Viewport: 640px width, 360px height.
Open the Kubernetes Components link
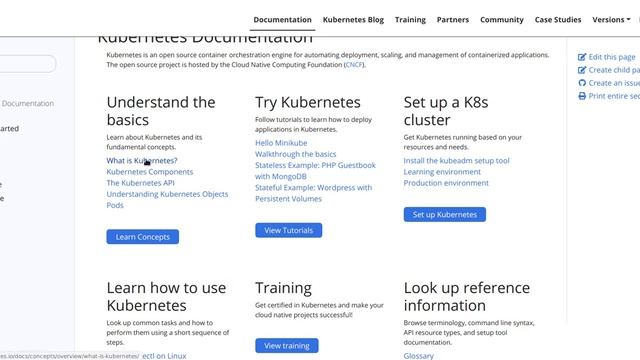click(x=150, y=172)
